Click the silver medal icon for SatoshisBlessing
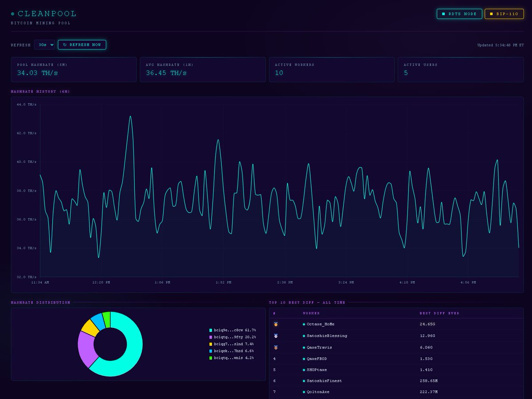The image size is (532, 399). click(x=276, y=336)
